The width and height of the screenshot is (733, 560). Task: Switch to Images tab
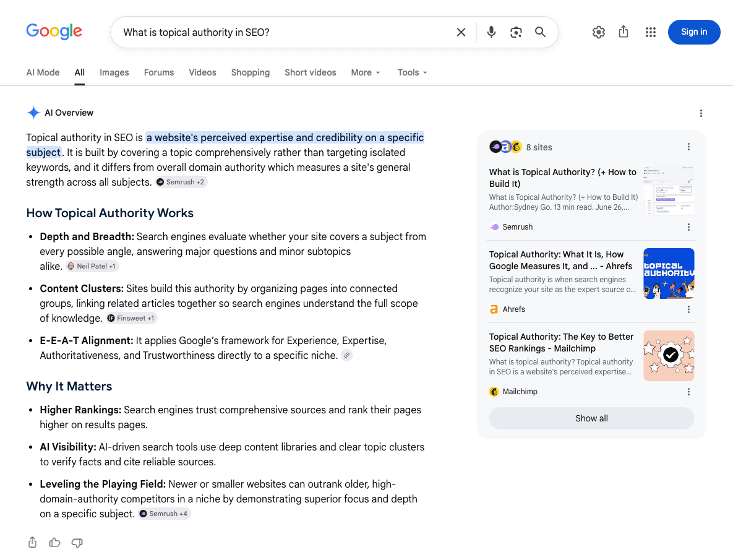click(114, 72)
